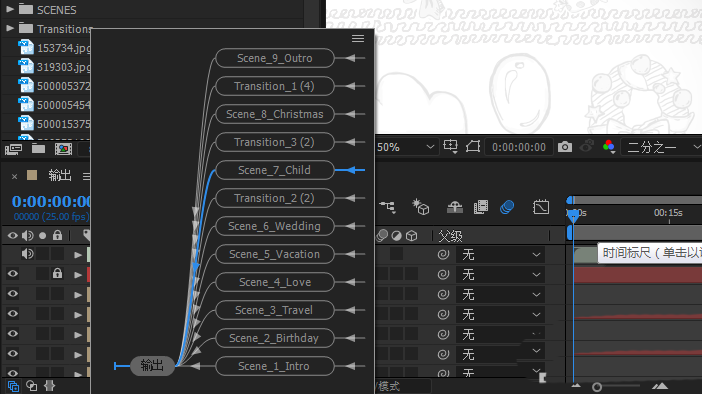702x394 pixels.
Task: Create a new folder in project panel
Action: 39,149
